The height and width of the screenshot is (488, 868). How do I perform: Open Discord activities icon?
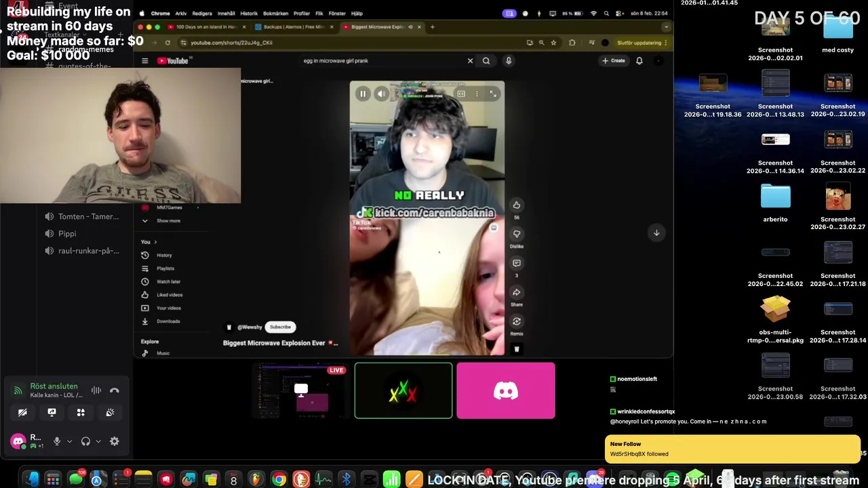[81, 412]
